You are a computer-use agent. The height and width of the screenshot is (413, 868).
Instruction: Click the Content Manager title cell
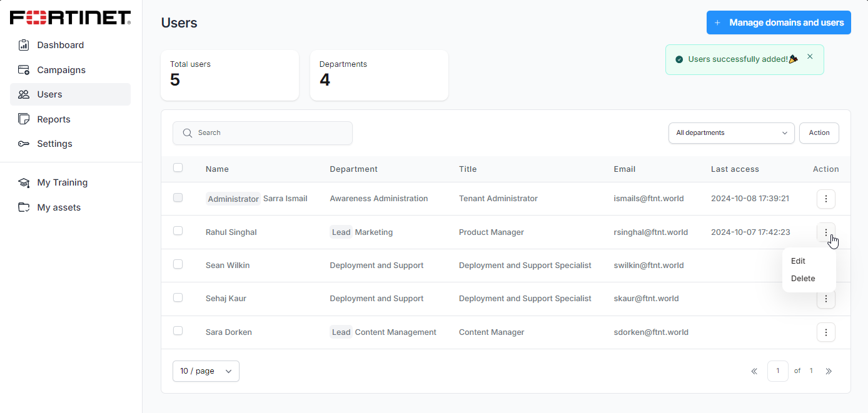[492, 332]
